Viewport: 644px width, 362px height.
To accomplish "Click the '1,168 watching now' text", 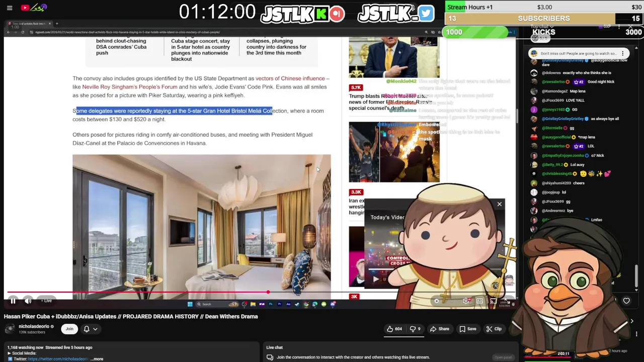I will pyautogui.click(x=25, y=347).
